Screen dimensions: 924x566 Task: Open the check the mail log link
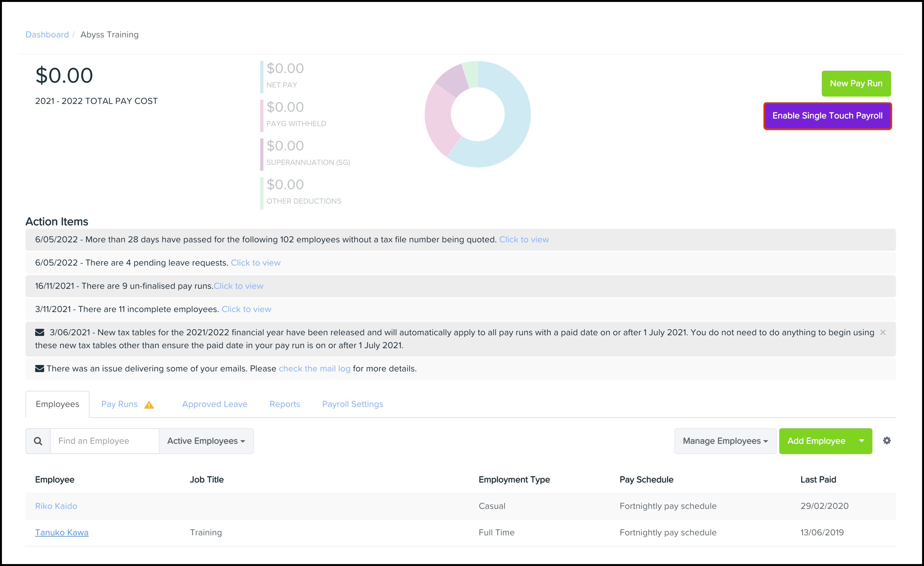click(314, 368)
